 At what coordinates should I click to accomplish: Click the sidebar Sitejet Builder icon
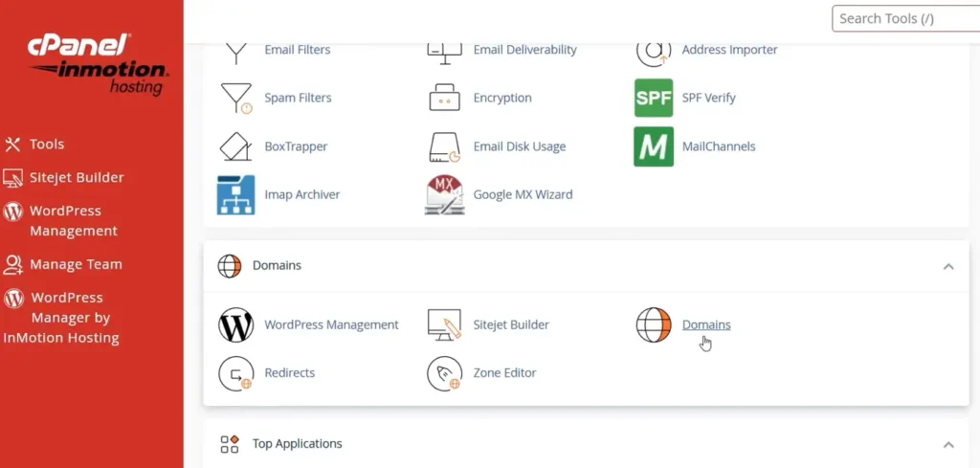click(x=12, y=178)
